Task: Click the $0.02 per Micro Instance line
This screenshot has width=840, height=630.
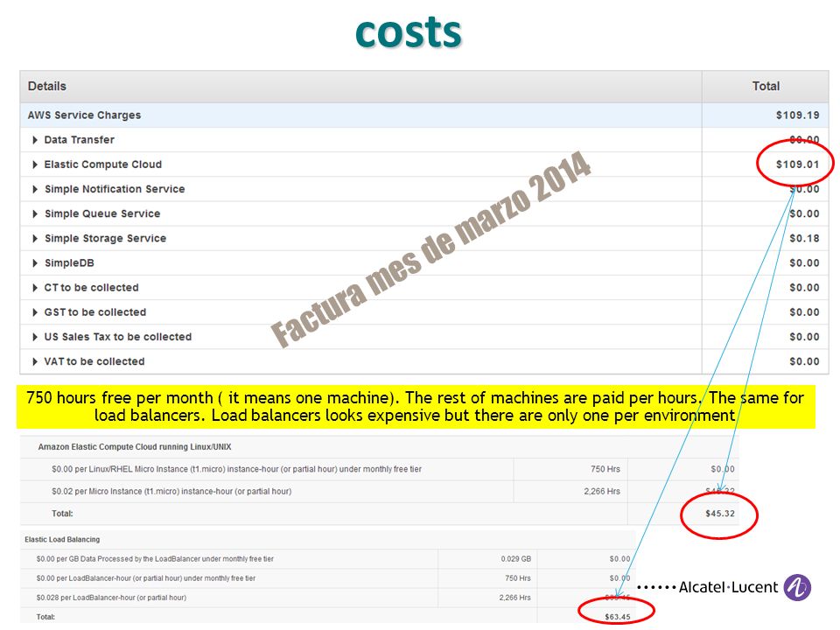Action: (x=171, y=491)
